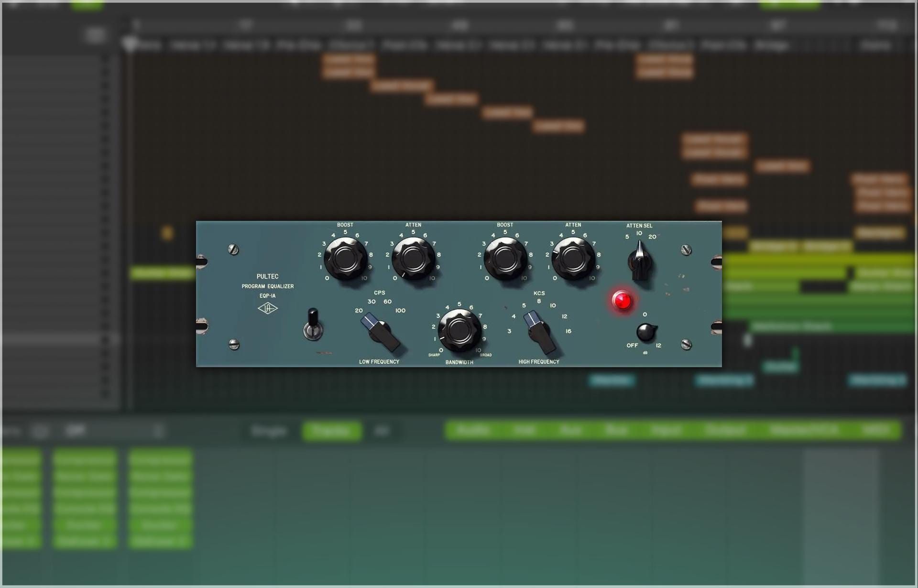Click the small OFF/12 dB gain knob
Screen dimensions: 918x588
pos(646,332)
